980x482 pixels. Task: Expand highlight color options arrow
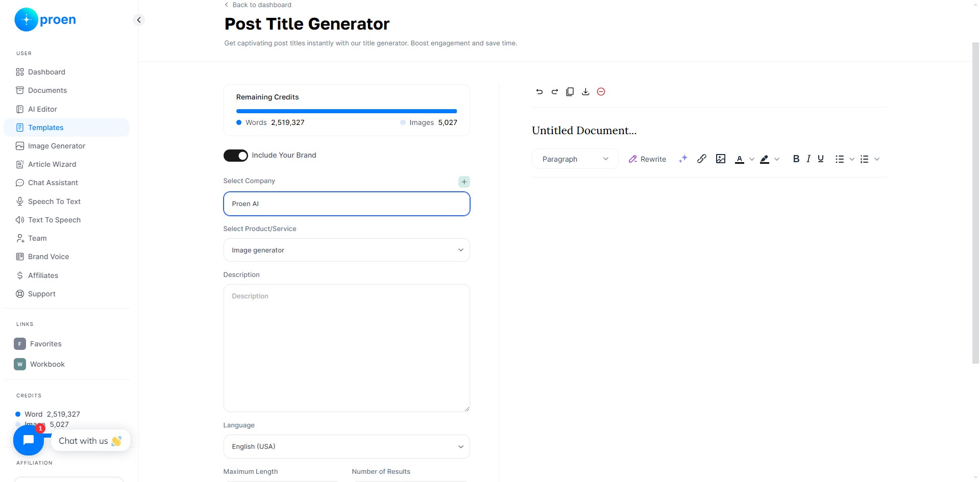click(x=777, y=159)
